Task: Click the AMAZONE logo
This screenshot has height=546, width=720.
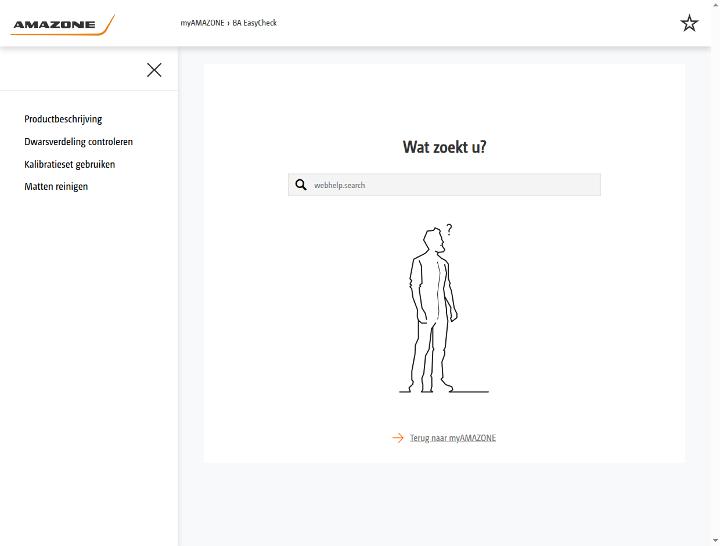Action: tap(62, 25)
